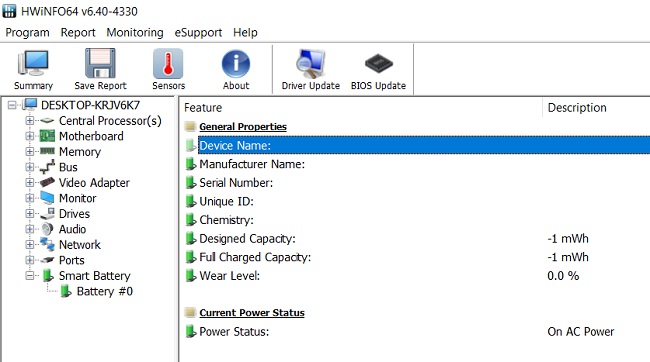The width and height of the screenshot is (650, 362).
Task: Select DESKTOP-KRJV6K7 root label
Action: [90, 105]
